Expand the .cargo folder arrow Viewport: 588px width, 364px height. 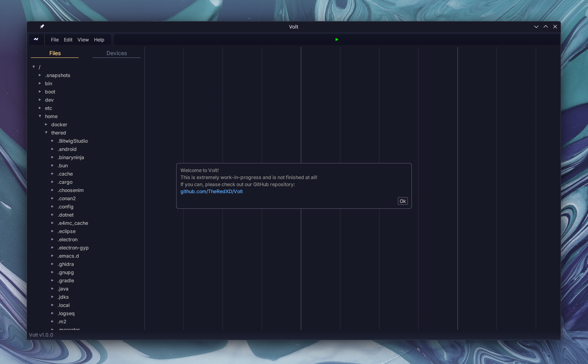[x=52, y=182]
